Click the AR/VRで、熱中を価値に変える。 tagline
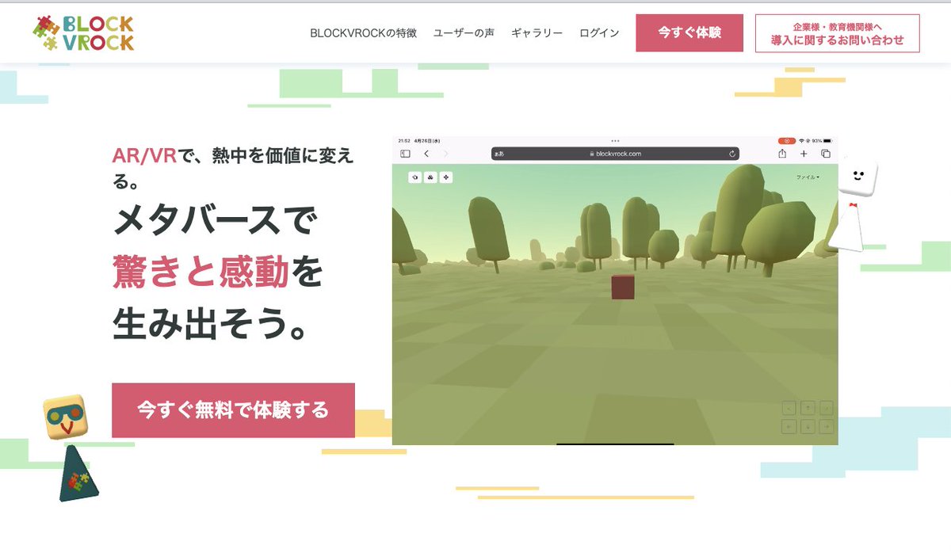The image size is (951, 560). (233, 169)
